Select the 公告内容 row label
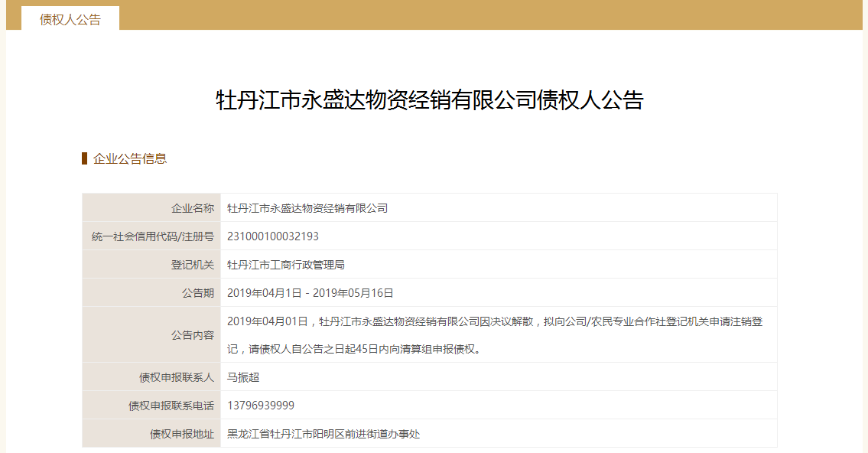 coord(193,335)
